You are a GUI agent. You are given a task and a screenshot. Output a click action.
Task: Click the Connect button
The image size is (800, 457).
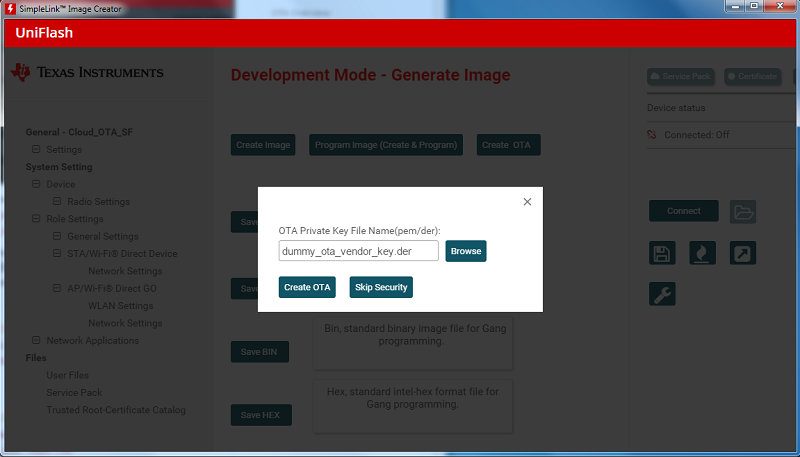[x=684, y=211]
